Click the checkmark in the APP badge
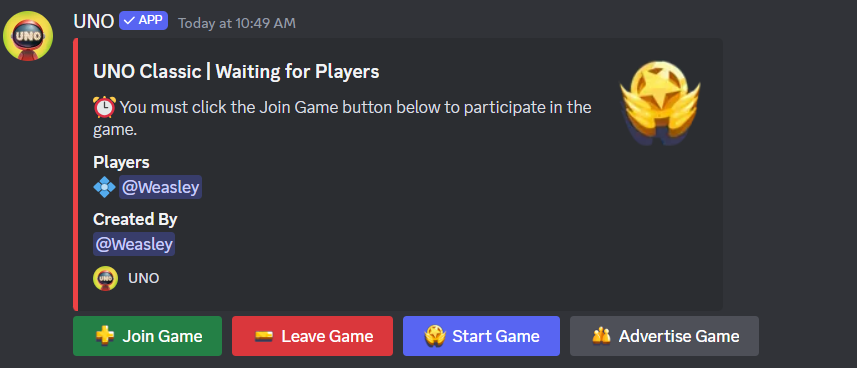Image resolution: width=857 pixels, height=368 pixels. pos(130,20)
